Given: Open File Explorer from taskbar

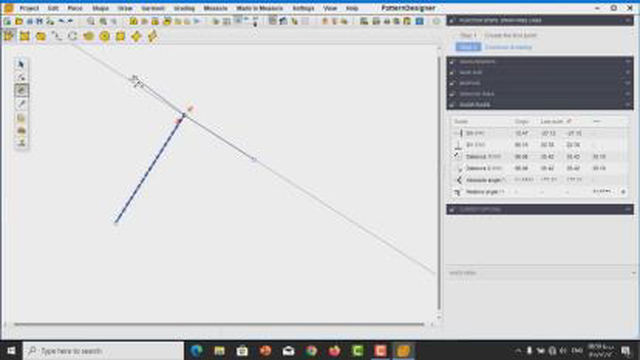Looking at the screenshot, I should [219, 351].
